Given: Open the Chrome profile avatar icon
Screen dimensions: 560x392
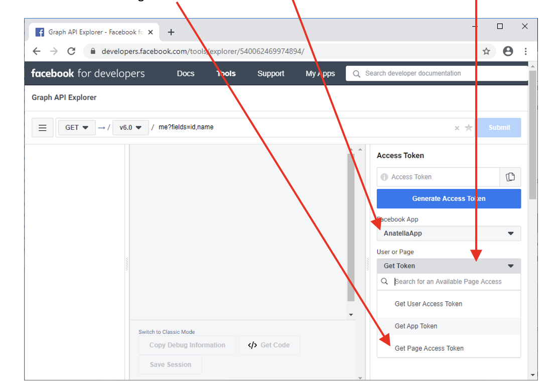Looking at the screenshot, I should 508,51.
